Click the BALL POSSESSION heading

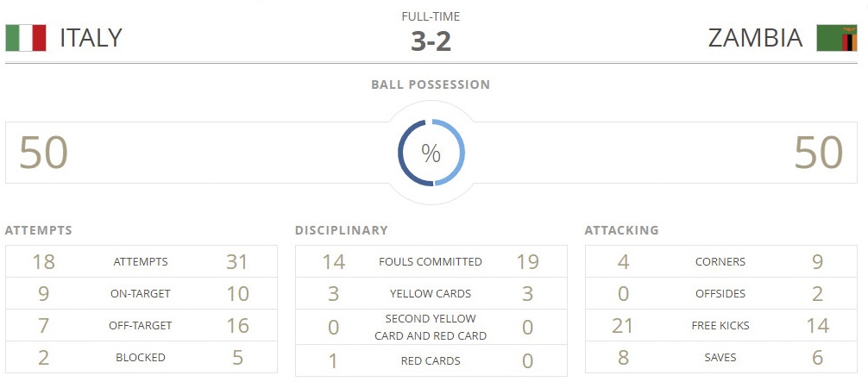[x=431, y=84]
